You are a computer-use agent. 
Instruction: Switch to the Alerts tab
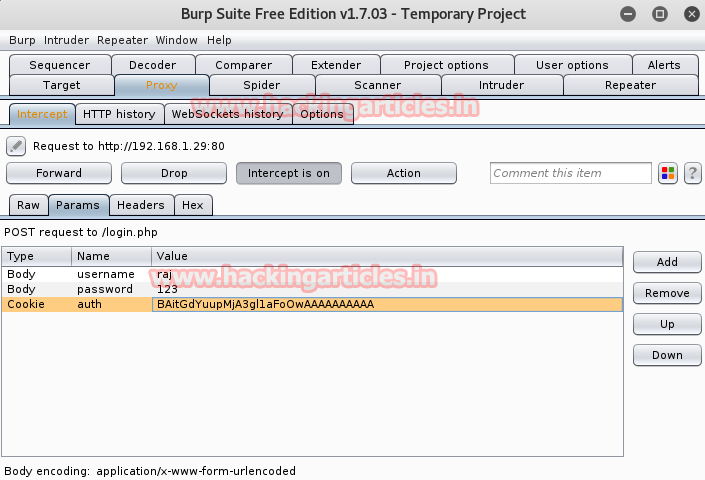664,65
